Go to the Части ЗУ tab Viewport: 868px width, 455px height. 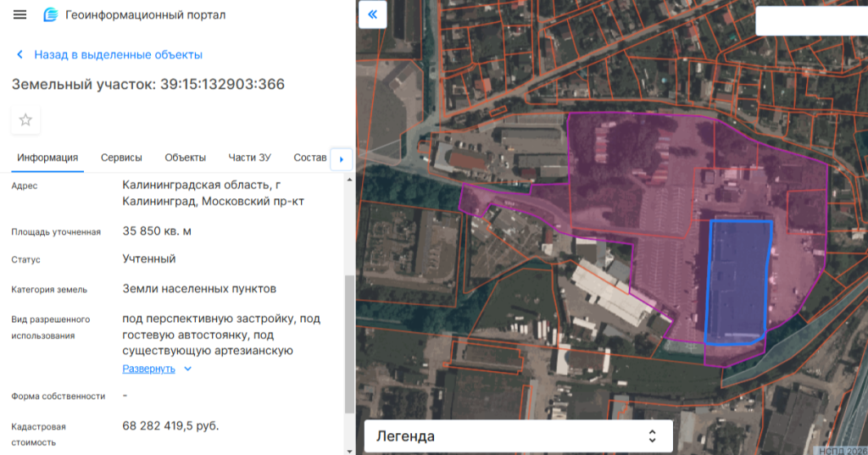[249, 158]
